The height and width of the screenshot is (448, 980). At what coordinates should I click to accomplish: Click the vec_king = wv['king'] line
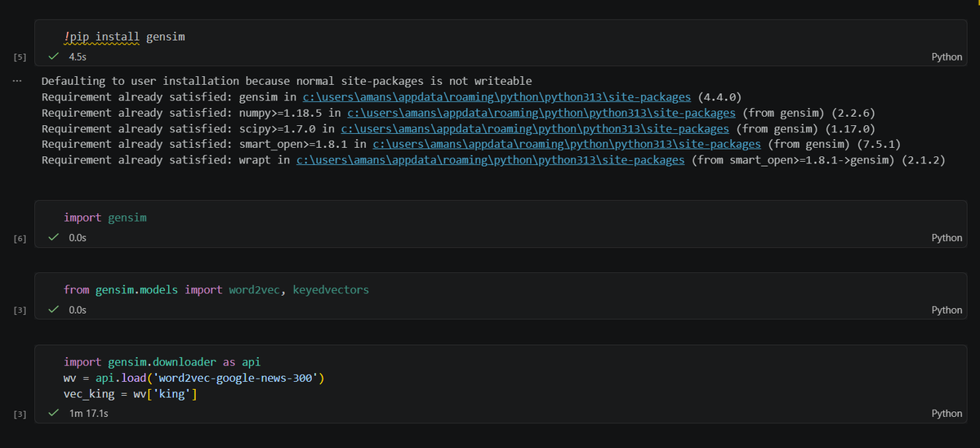(x=131, y=394)
